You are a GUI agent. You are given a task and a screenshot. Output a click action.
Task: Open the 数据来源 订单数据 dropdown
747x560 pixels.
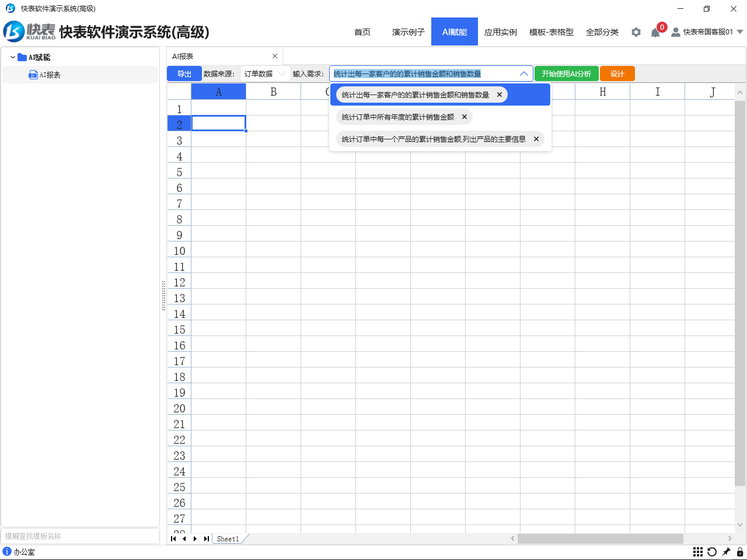[x=265, y=73]
